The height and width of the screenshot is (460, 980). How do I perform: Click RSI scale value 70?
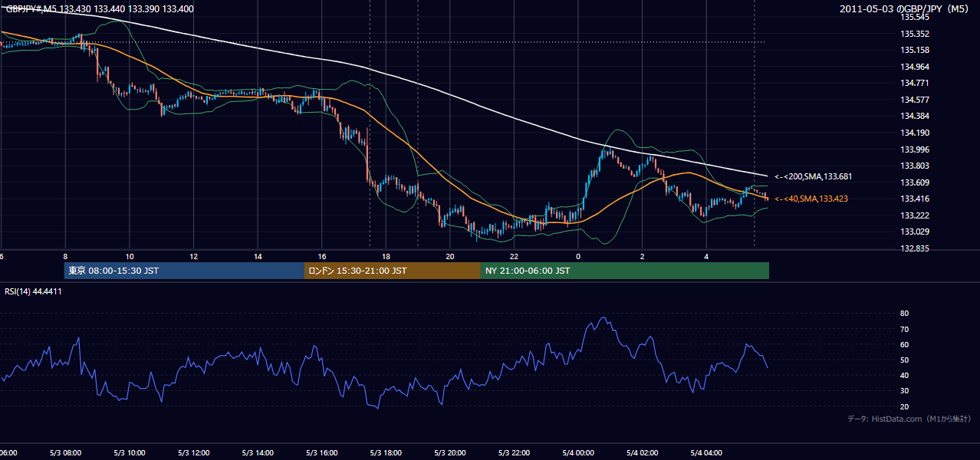point(904,329)
